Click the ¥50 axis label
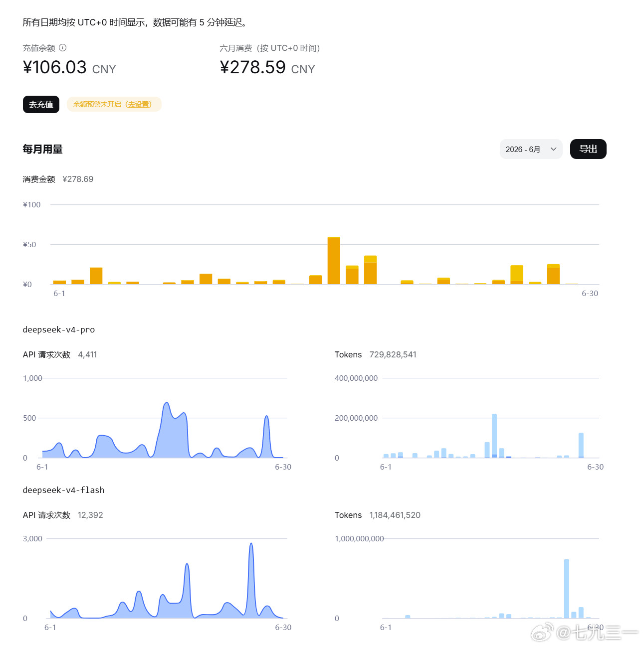The height and width of the screenshot is (648, 644). click(29, 244)
